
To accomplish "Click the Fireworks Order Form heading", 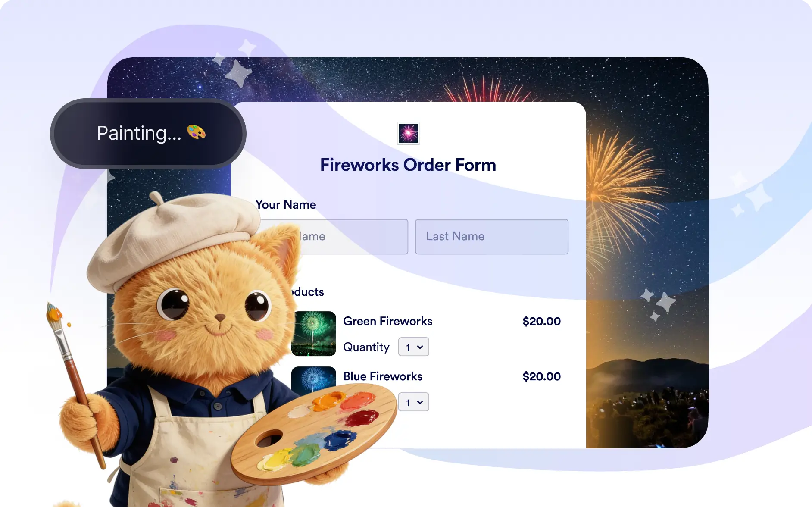I will click(408, 165).
